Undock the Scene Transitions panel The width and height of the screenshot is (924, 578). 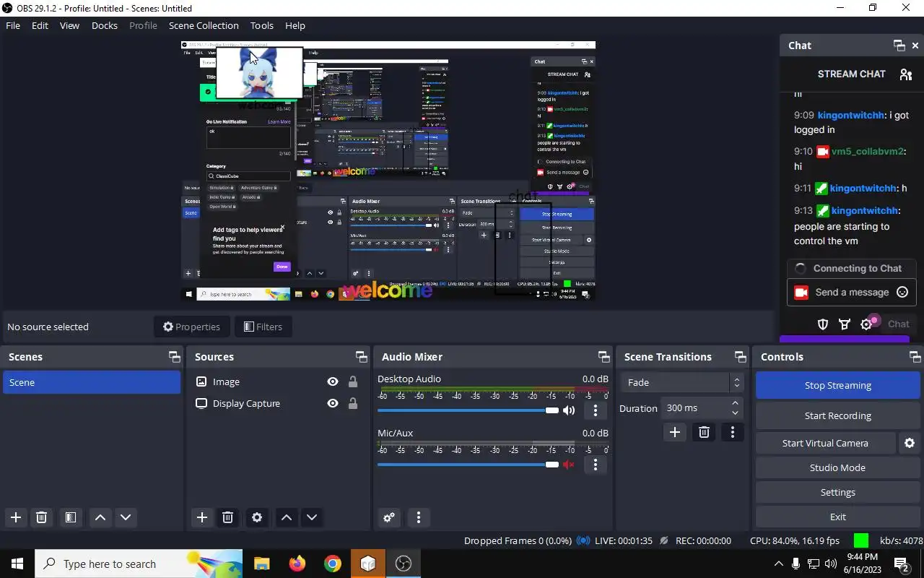[740, 357]
